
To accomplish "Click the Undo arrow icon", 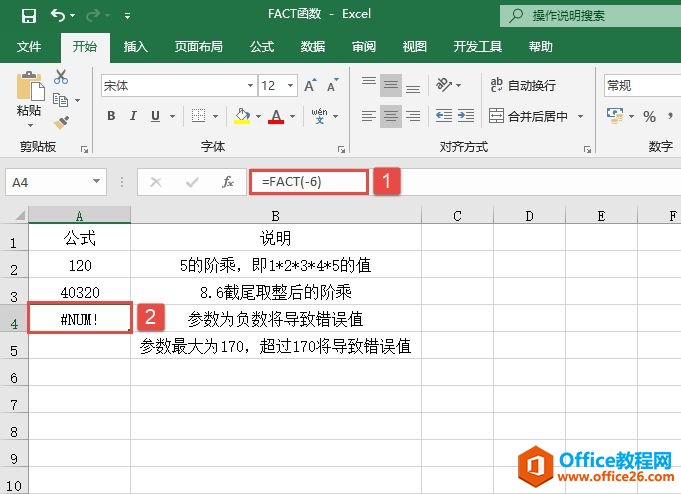I will (57, 16).
